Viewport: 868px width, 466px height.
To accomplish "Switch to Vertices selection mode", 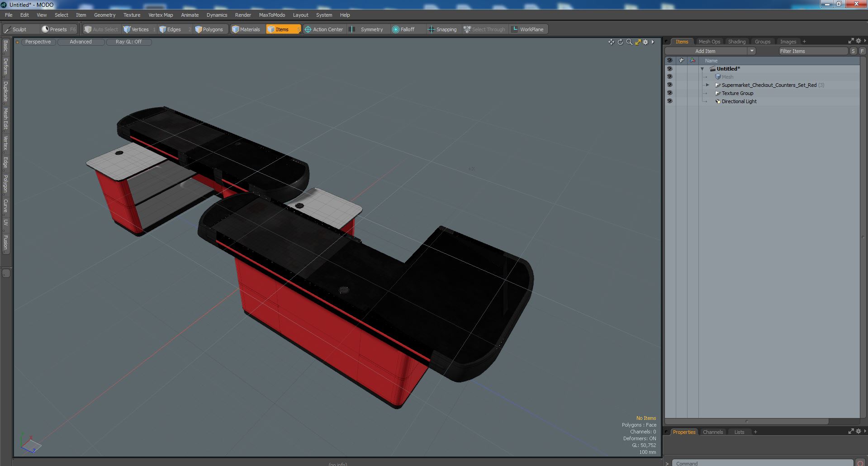I will click(x=139, y=29).
